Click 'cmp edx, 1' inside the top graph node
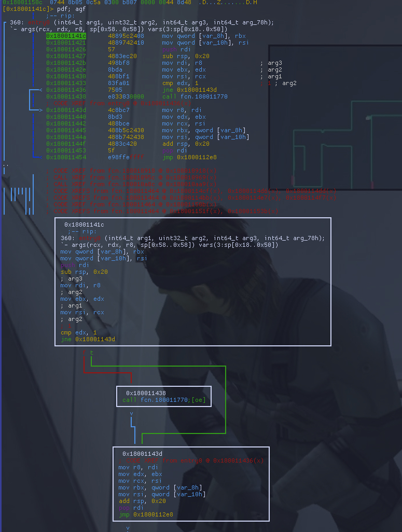 78,332
